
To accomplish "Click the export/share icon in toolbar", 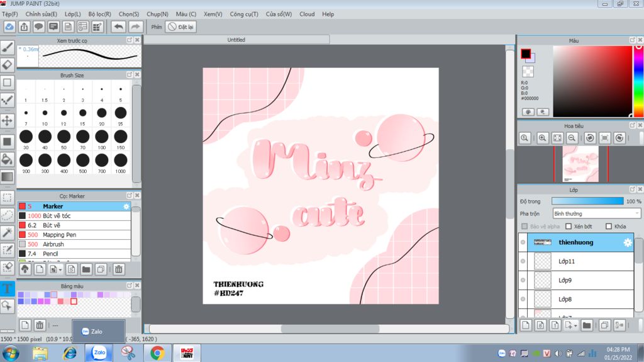I will point(25,26).
